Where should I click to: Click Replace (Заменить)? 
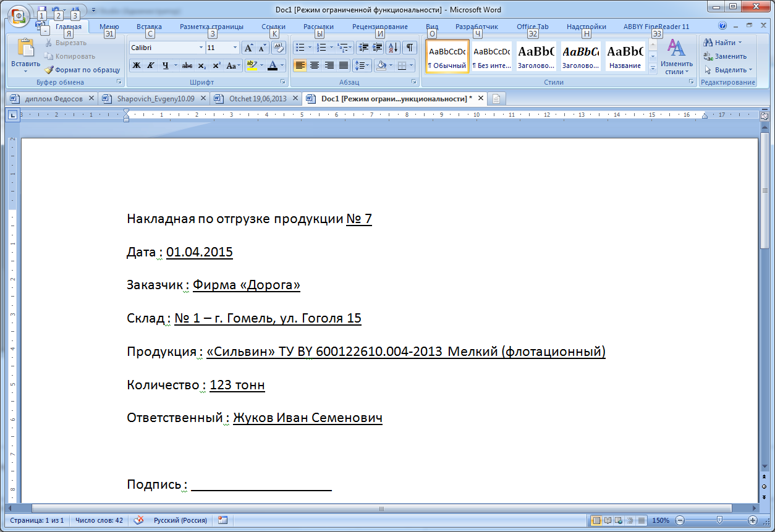(726, 56)
